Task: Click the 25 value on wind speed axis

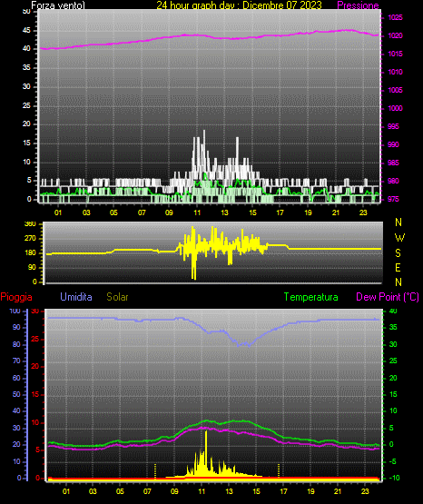Action: click(26, 105)
